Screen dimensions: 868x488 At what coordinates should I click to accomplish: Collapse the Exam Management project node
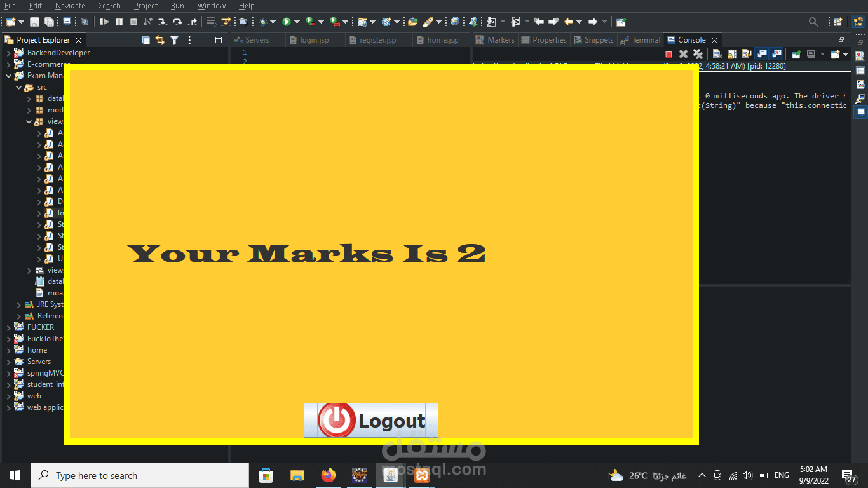point(8,76)
